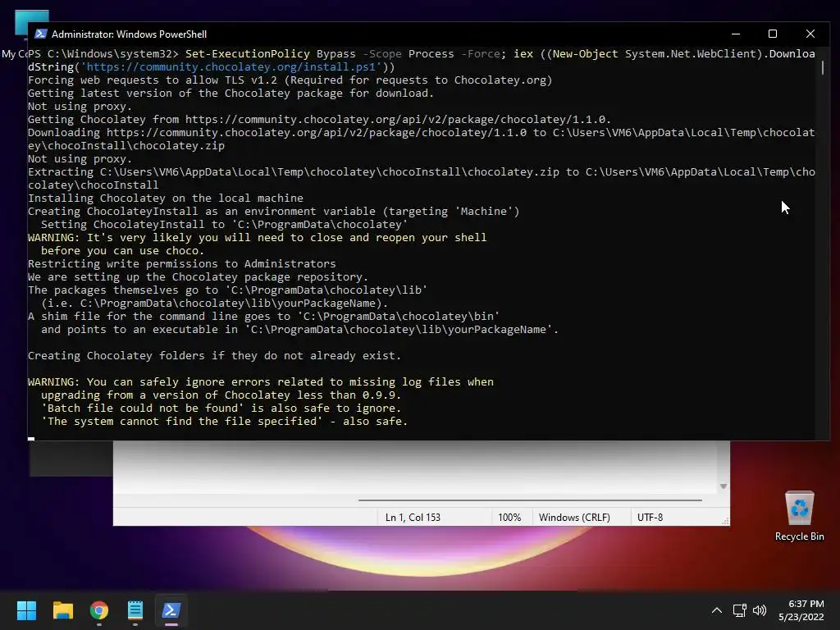Show hidden system tray icons
Image resolution: width=840 pixels, height=630 pixels.
(716, 610)
